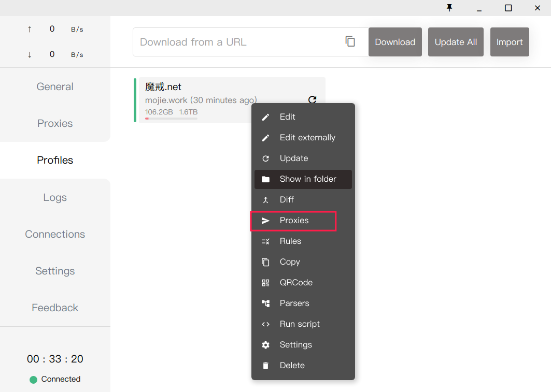Screen dimensions: 551x392
Task: Close the application window
Action: 538,8
